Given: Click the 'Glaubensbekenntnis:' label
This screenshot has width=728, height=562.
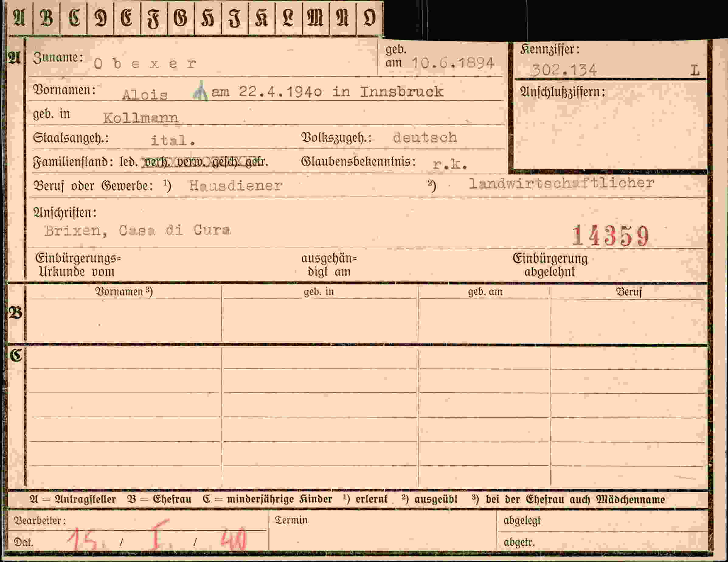Looking at the screenshot, I should click(x=358, y=162).
